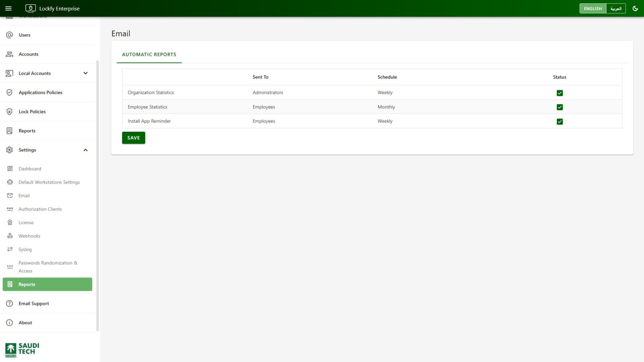Select the Automatic Reports tab
This screenshot has width=644, height=362.
click(x=149, y=54)
